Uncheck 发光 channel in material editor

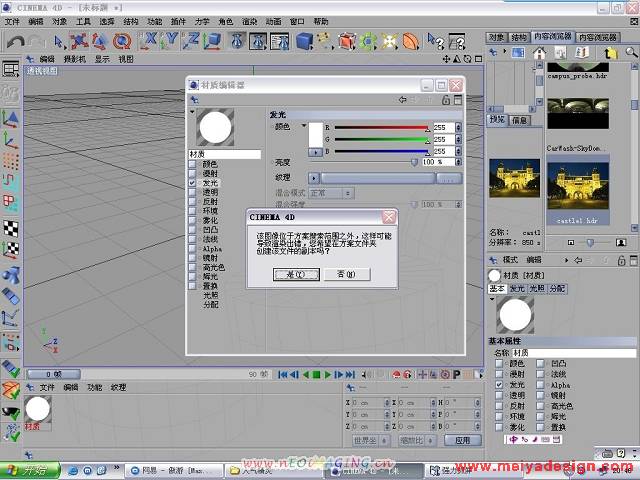pos(192,183)
